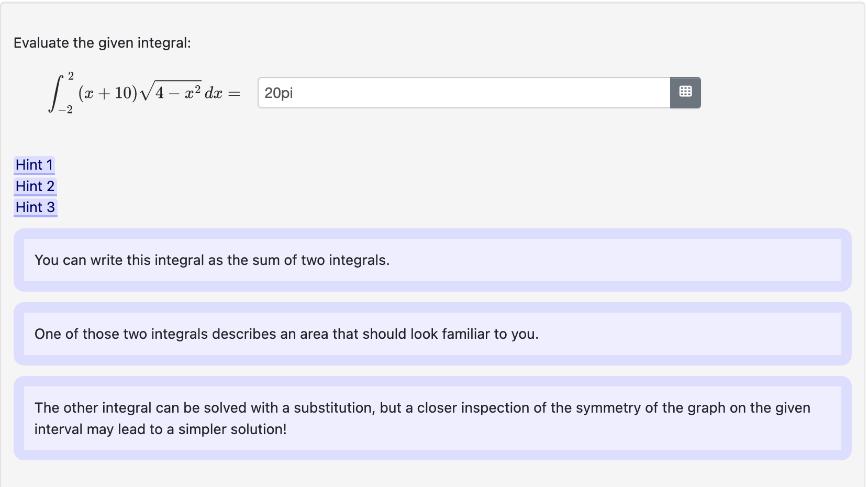Viewport: 868px width, 487px height.
Task: Open Hint 2
Action: [x=35, y=186]
